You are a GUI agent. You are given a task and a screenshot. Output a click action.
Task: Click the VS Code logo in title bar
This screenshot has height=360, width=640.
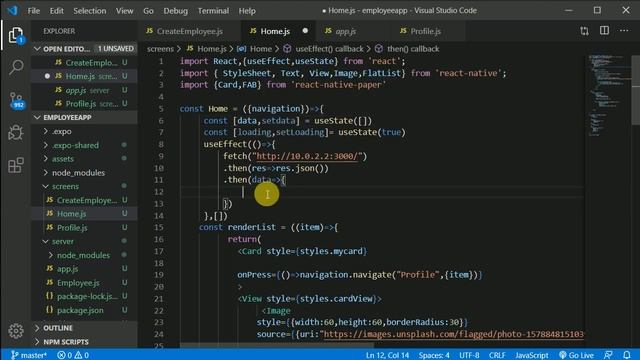click(12, 10)
